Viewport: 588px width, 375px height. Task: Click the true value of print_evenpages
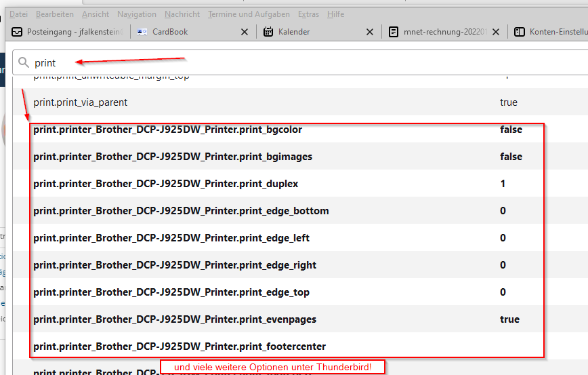pyautogui.click(x=509, y=319)
